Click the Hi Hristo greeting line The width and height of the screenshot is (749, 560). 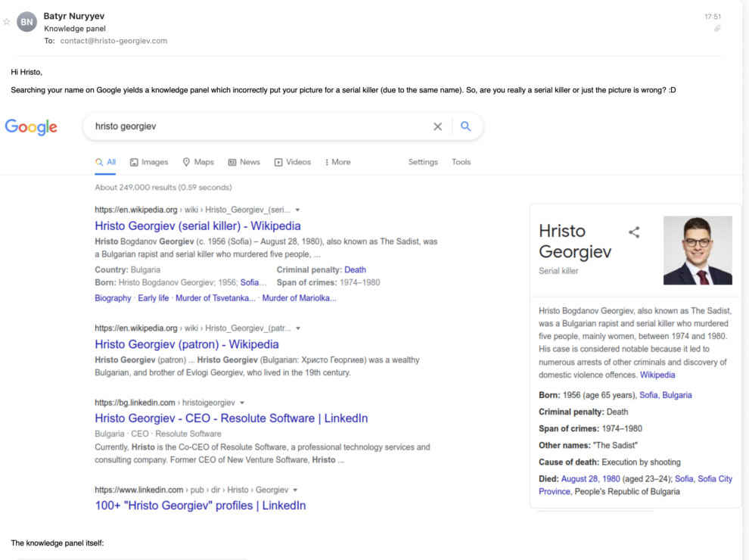pyautogui.click(x=26, y=72)
